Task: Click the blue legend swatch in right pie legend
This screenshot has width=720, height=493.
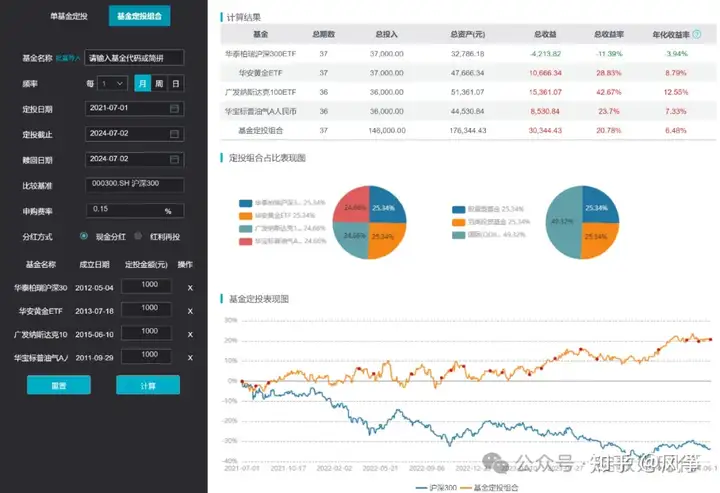Action: (x=459, y=210)
